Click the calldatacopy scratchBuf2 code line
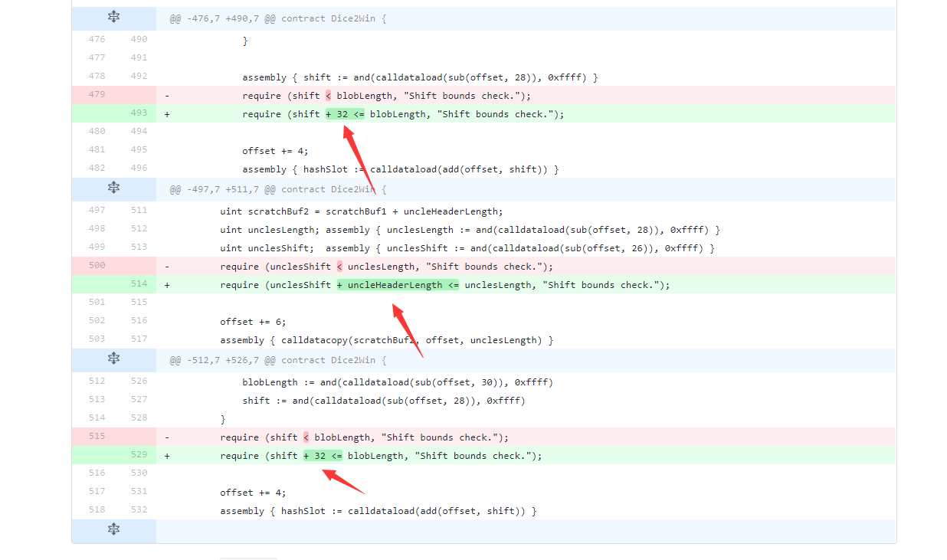 (x=386, y=340)
